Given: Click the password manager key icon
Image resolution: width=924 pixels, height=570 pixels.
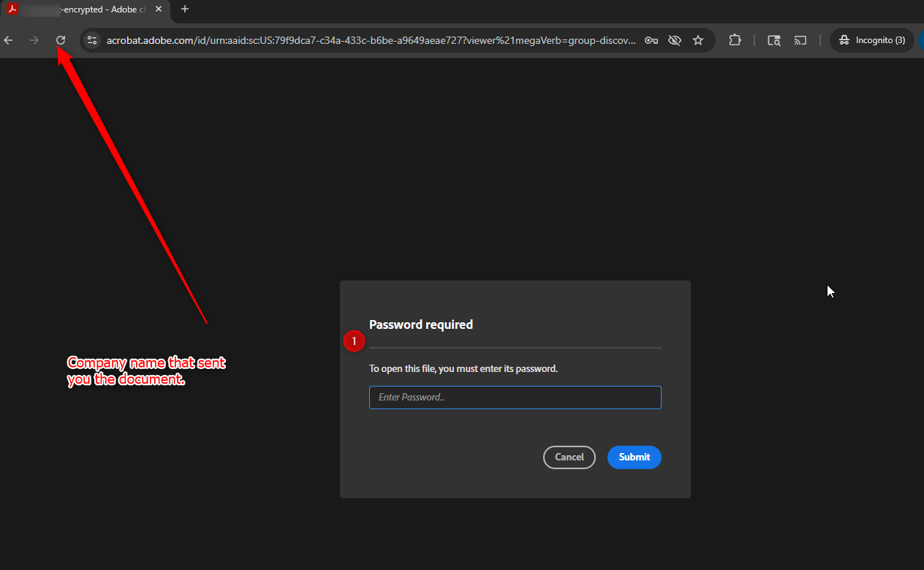Looking at the screenshot, I should [651, 40].
